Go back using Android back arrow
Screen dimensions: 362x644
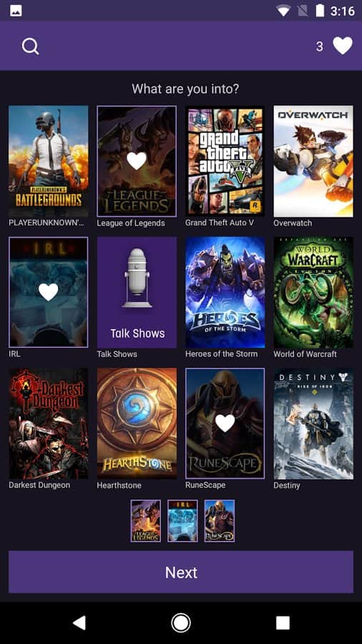pyautogui.click(x=79, y=623)
